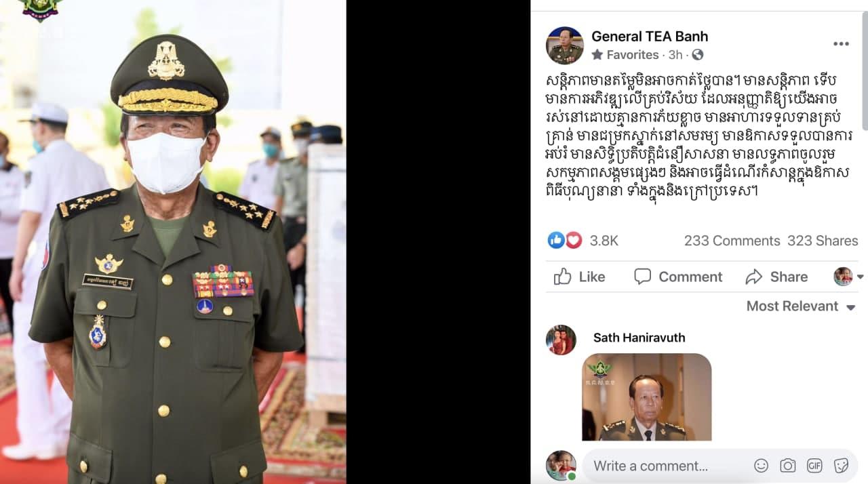This screenshot has height=484, width=868.
Task: Click the Favorites star icon
Action: [x=597, y=54]
